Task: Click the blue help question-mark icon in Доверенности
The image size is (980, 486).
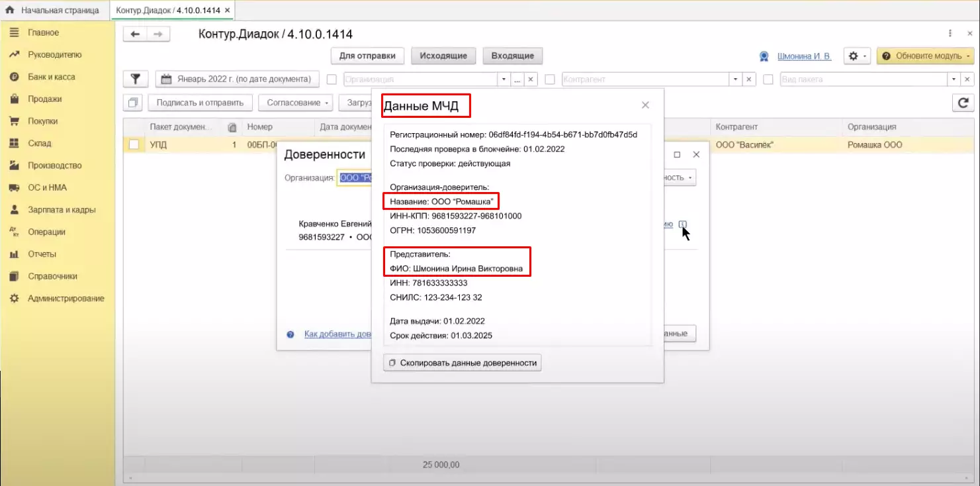Action: tap(290, 334)
